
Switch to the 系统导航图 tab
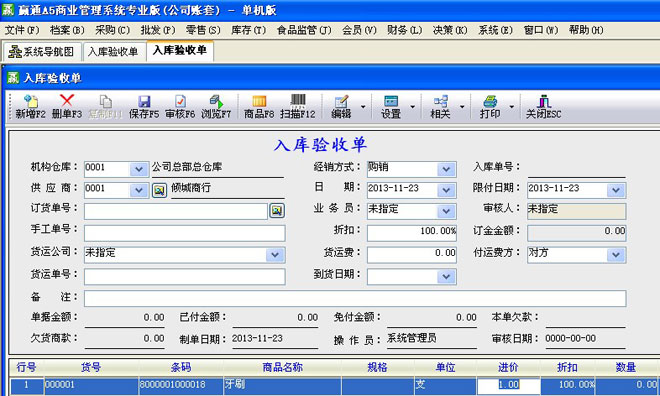click(42, 52)
